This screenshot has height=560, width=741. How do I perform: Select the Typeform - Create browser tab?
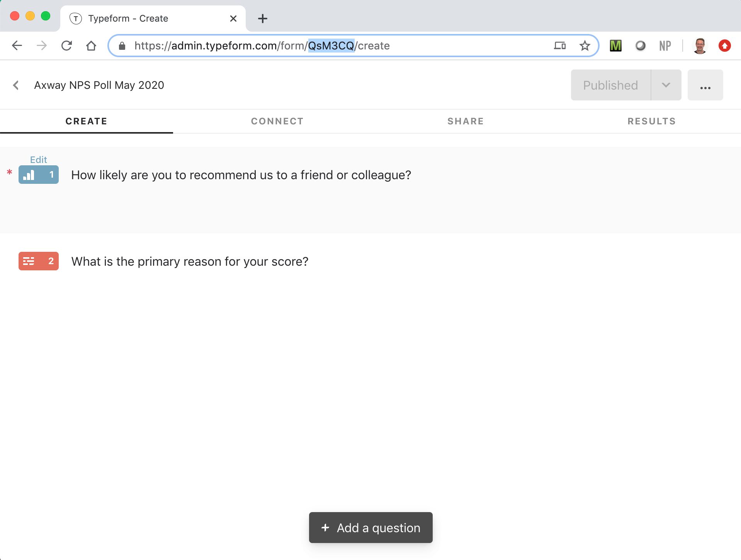(153, 18)
